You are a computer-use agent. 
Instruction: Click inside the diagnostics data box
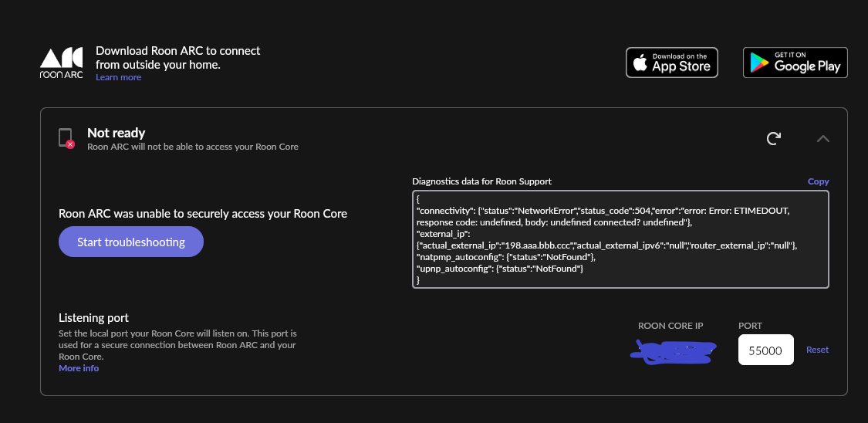(x=620, y=239)
